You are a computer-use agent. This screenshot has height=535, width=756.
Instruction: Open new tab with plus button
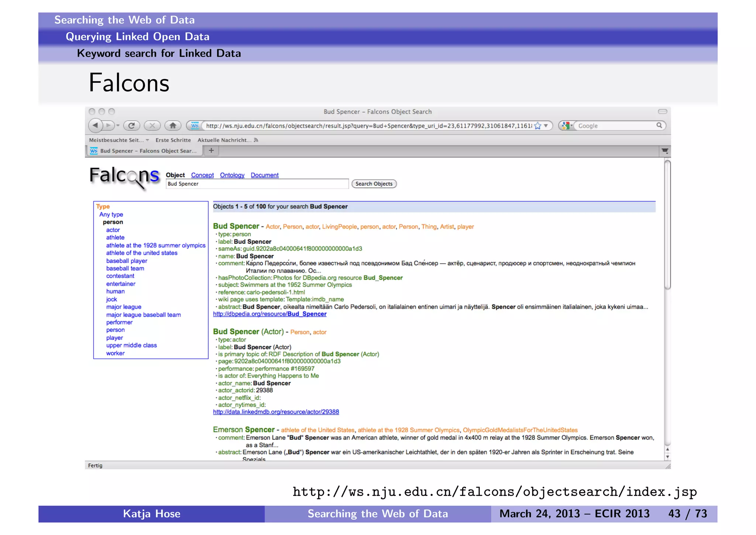(211, 150)
